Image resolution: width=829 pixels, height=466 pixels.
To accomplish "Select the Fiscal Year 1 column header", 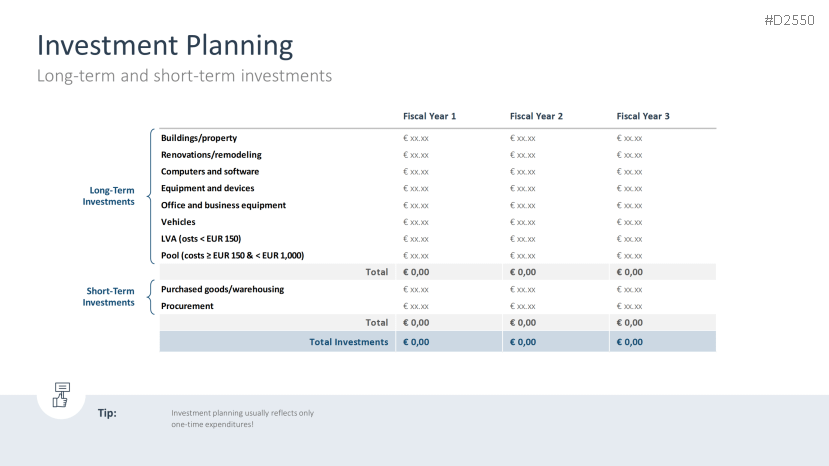I will (x=429, y=117).
